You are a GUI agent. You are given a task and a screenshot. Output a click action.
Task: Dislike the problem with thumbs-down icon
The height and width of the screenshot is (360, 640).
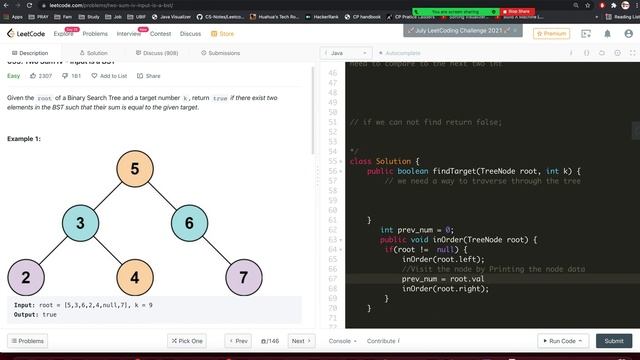pos(65,76)
